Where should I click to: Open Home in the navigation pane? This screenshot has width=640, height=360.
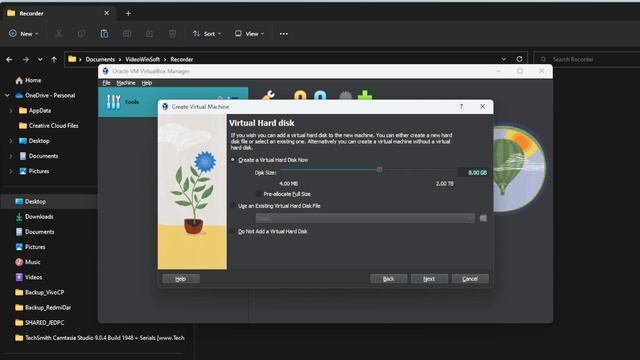(28, 80)
